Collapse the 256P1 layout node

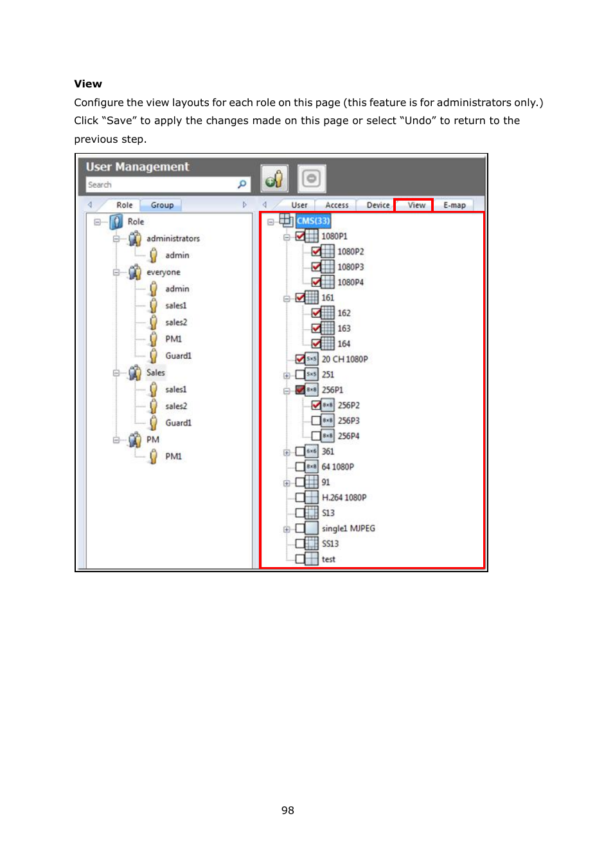[x=287, y=390]
